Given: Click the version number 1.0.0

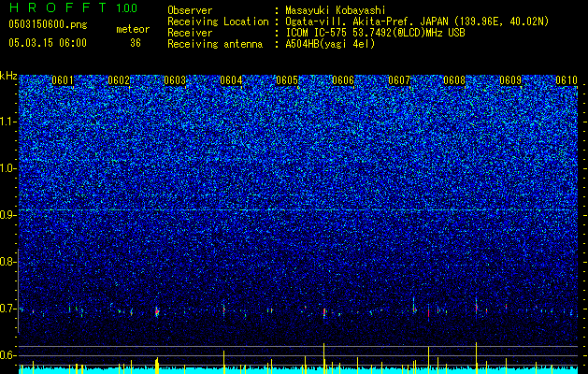Looking at the screenshot, I should pyautogui.click(x=127, y=8).
